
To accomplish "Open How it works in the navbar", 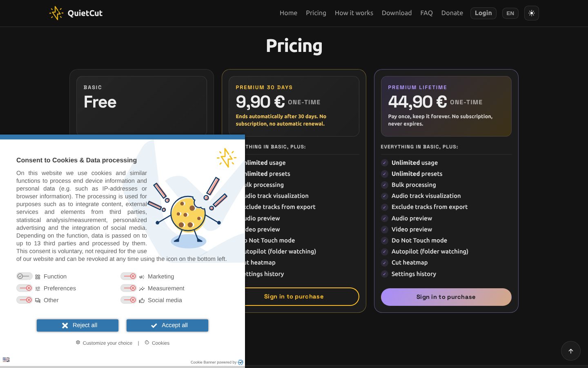I will click(354, 13).
